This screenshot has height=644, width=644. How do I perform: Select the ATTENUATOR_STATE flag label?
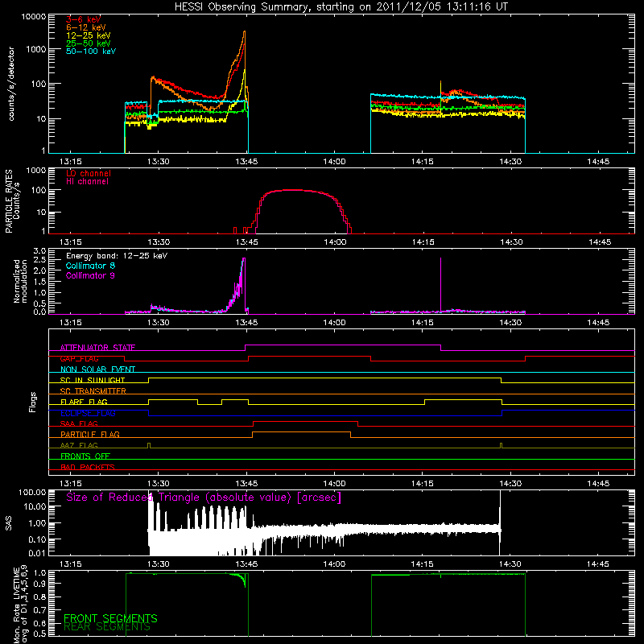coord(97,348)
